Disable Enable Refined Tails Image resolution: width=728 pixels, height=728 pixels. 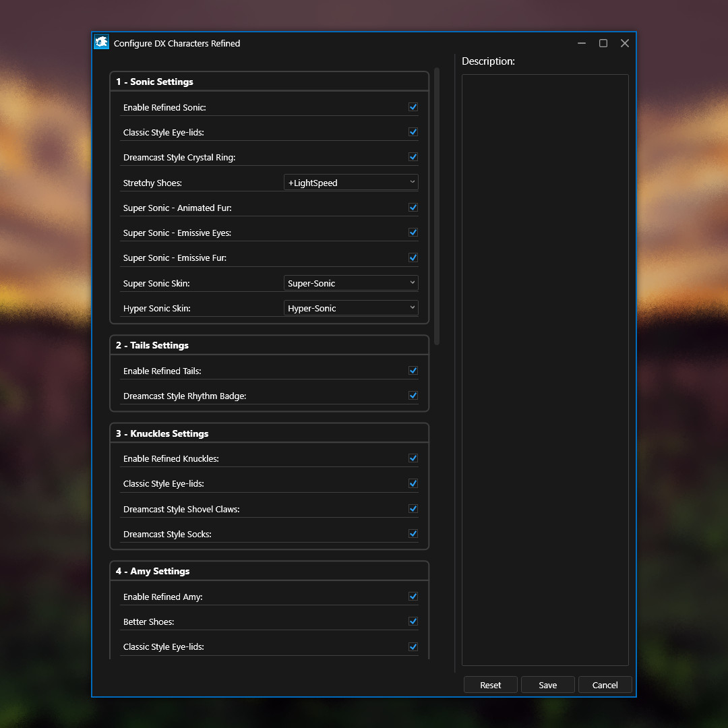[413, 370]
